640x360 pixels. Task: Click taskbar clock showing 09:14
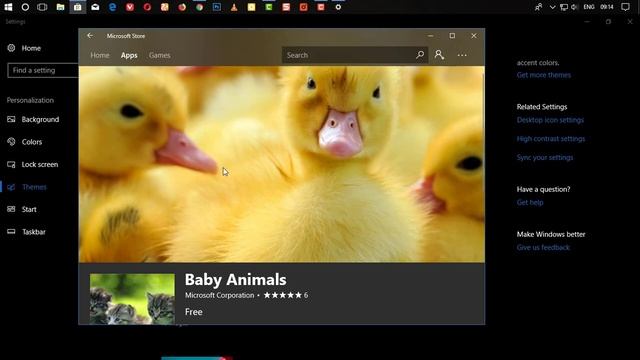coord(607,7)
